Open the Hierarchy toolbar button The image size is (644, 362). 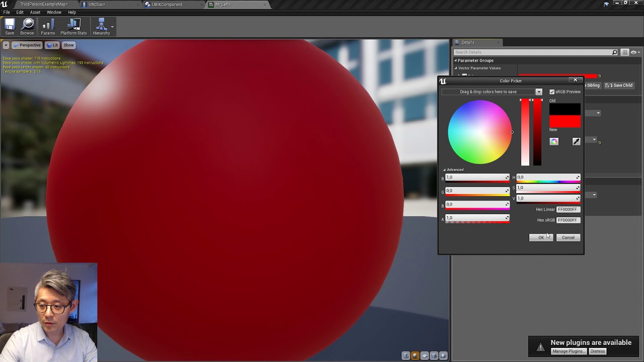click(x=101, y=27)
